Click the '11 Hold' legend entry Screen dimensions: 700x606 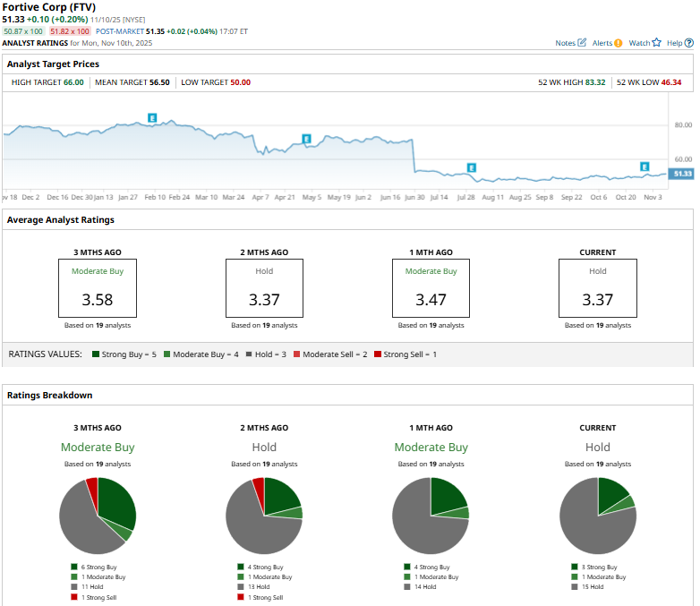87,587
